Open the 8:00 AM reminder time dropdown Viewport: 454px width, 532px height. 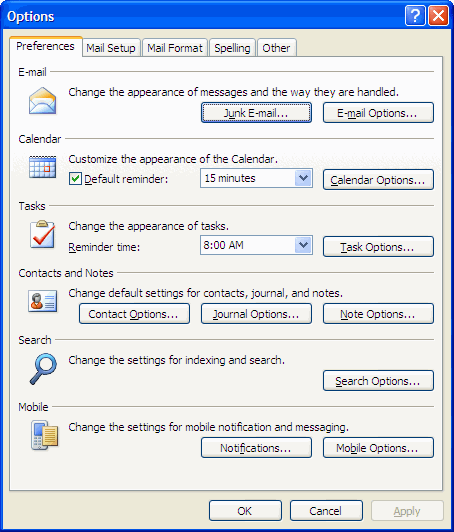coord(303,245)
